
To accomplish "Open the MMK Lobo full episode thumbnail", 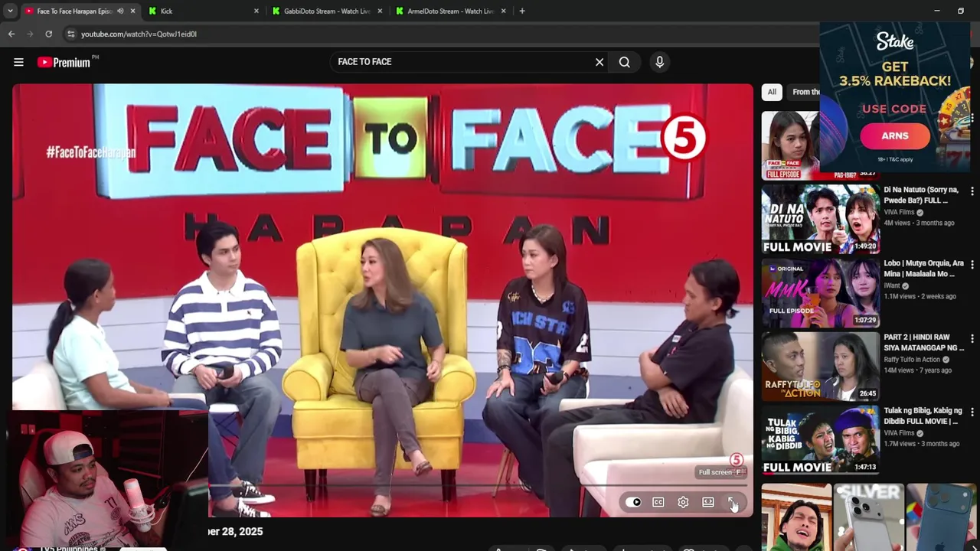I will [x=820, y=293].
